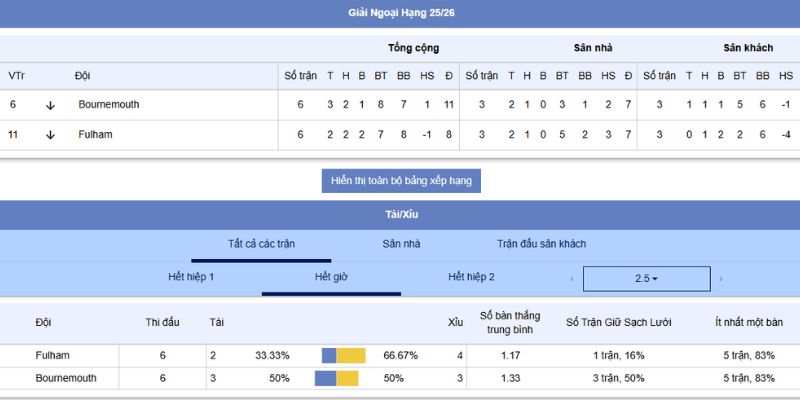Click Bournemouth in the Tài/Xỉu table
The height and width of the screenshot is (400, 800).
[66, 378]
